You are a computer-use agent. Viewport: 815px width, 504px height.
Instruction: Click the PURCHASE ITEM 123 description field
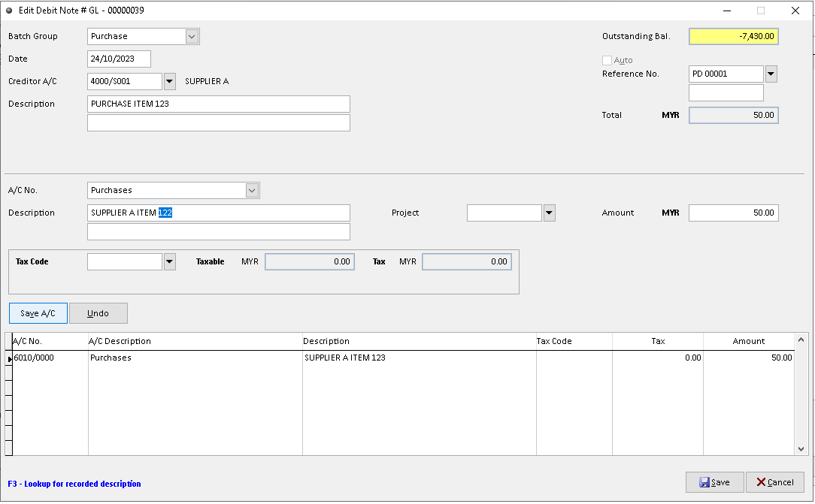(218, 104)
